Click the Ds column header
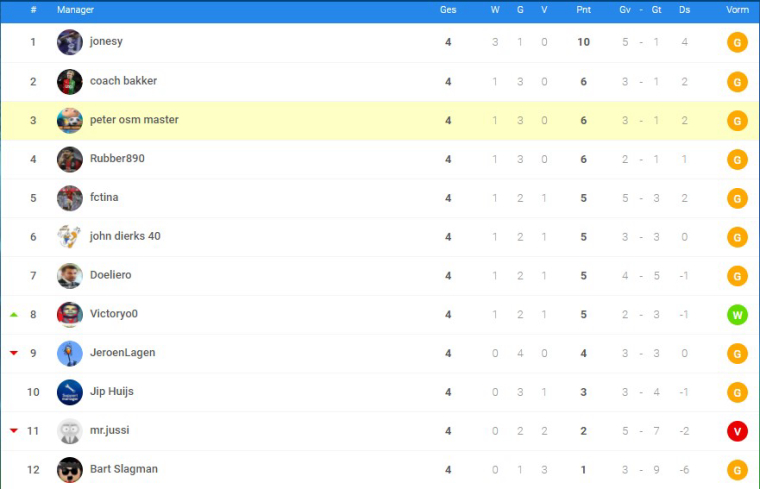 pyautogui.click(x=684, y=10)
